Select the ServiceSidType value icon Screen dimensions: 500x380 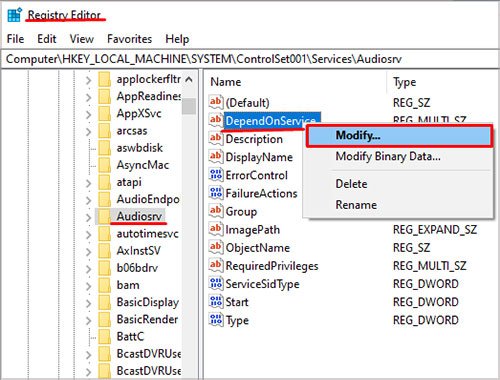[x=216, y=283]
